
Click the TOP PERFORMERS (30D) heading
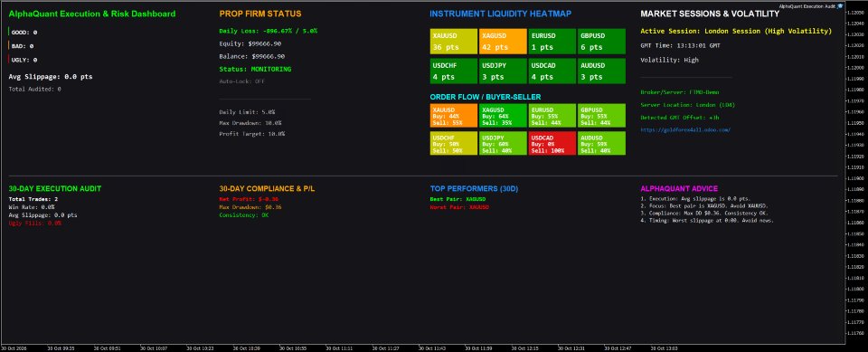(474, 189)
